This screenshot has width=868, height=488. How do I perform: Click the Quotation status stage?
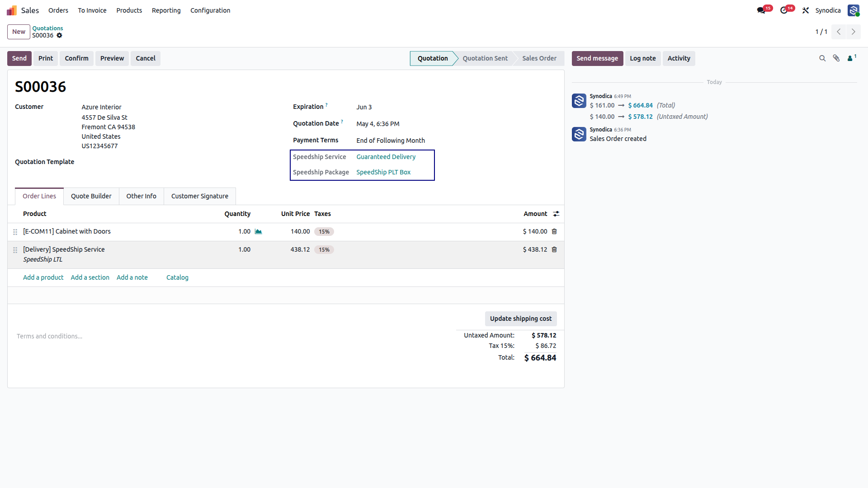click(433, 58)
